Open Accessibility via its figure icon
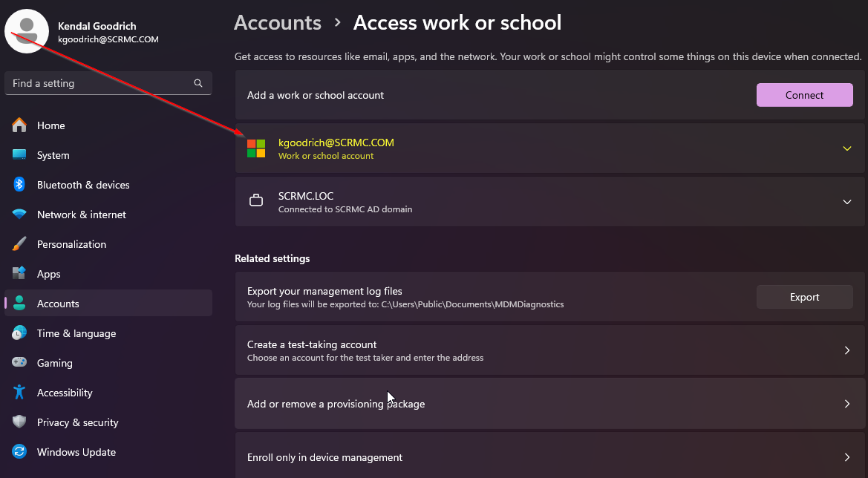Viewport: 868px width, 478px height. pos(20,393)
